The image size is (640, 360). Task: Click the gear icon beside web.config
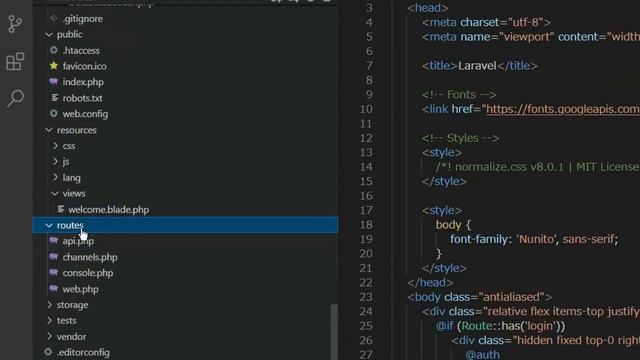53,113
